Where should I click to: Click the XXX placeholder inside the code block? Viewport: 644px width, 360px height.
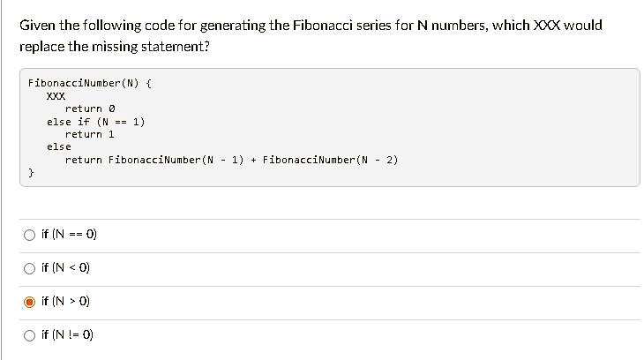coord(55,96)
